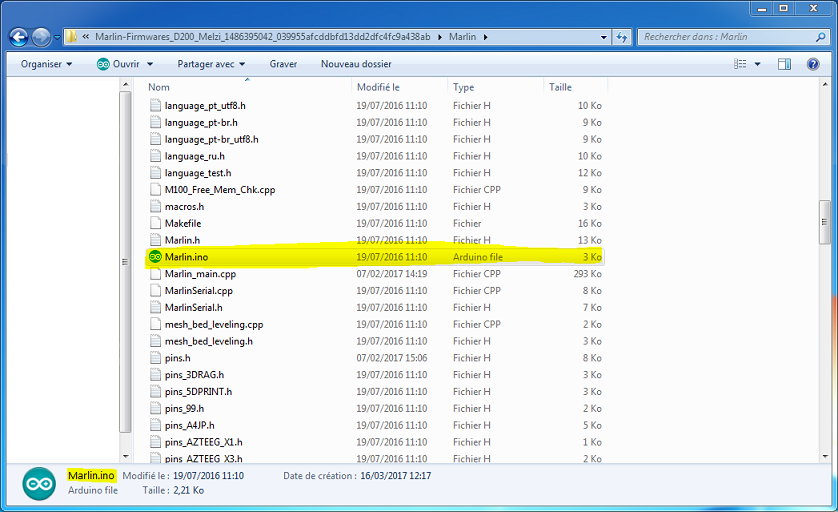This screenshot has height=512, width=838.
Task: Click the refresh button beside address bar
Action: [x=622, y=37]
